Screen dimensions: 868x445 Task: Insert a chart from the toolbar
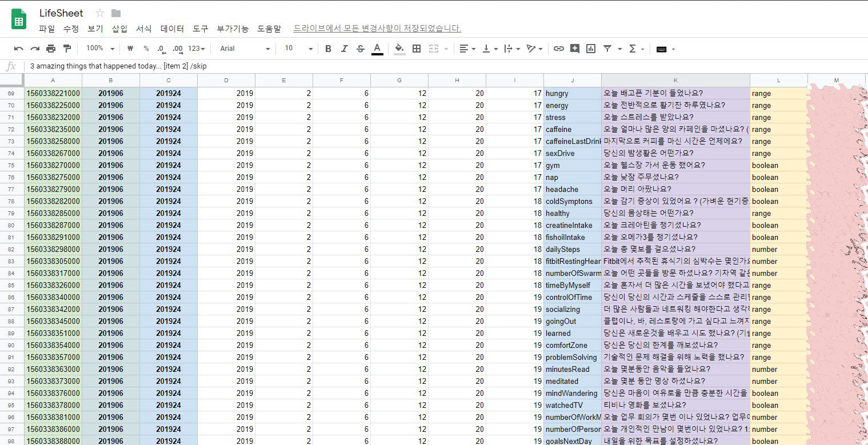591,49
